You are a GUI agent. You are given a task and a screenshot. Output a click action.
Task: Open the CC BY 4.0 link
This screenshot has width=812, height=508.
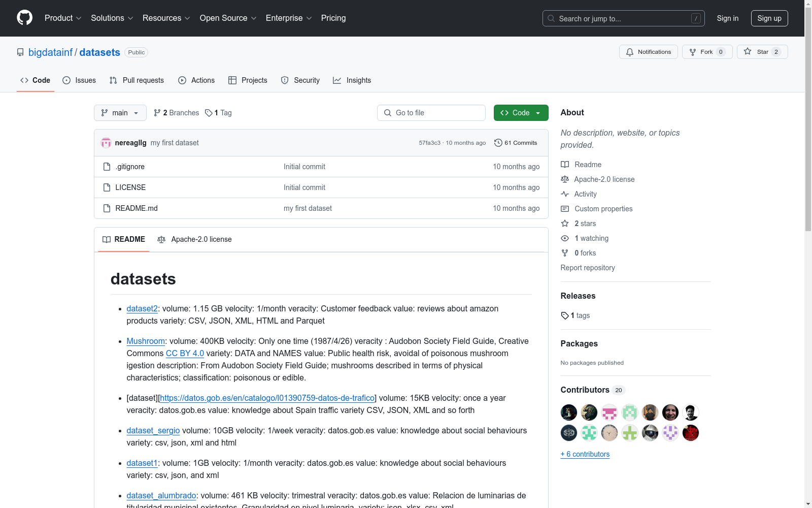click(185, 353)
